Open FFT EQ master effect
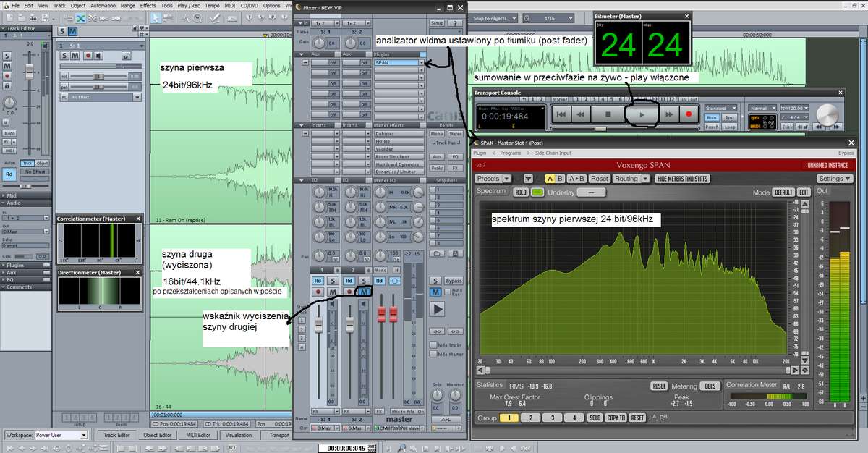 [x=399, y=141]
